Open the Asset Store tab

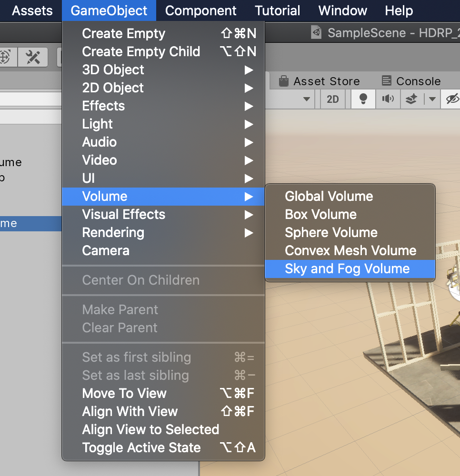319,81
